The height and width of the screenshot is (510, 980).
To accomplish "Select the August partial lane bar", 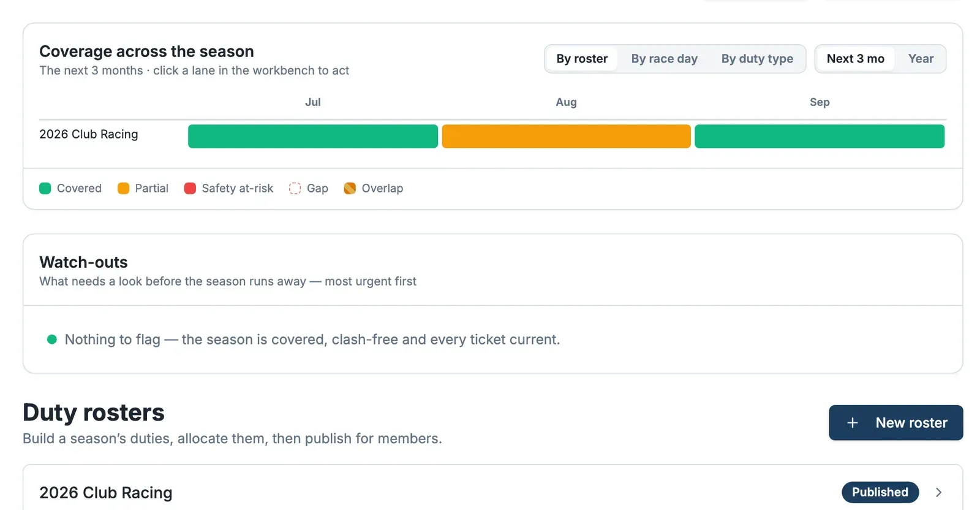I will tap(567, 136).
